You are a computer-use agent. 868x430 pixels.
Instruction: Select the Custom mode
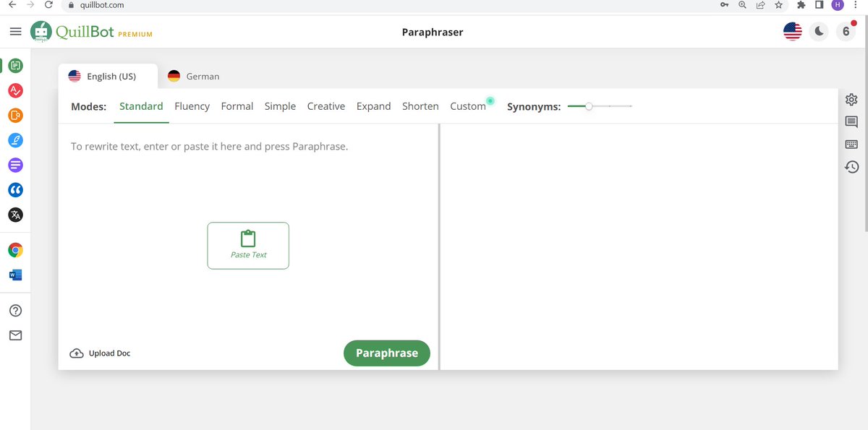[x=468, y=106]
